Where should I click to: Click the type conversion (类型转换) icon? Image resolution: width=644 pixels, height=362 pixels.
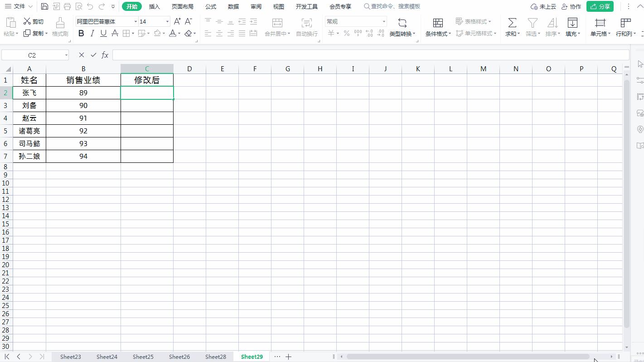click(x=402, y=23)
